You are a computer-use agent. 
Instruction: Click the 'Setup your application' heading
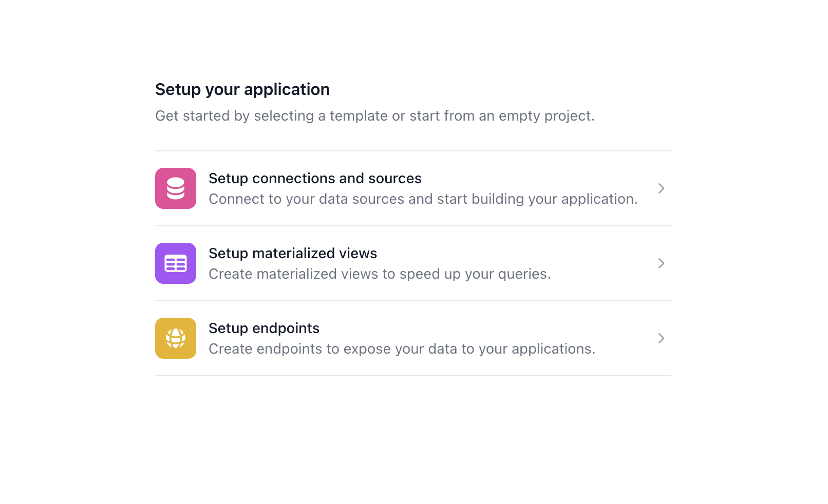click(x=242, y=89)
